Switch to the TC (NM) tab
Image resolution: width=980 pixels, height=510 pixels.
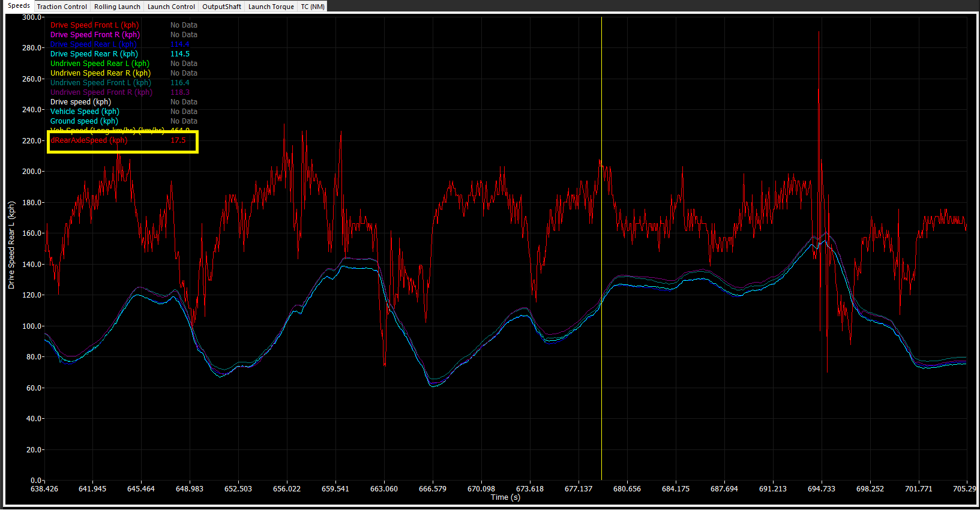point(313,7)
